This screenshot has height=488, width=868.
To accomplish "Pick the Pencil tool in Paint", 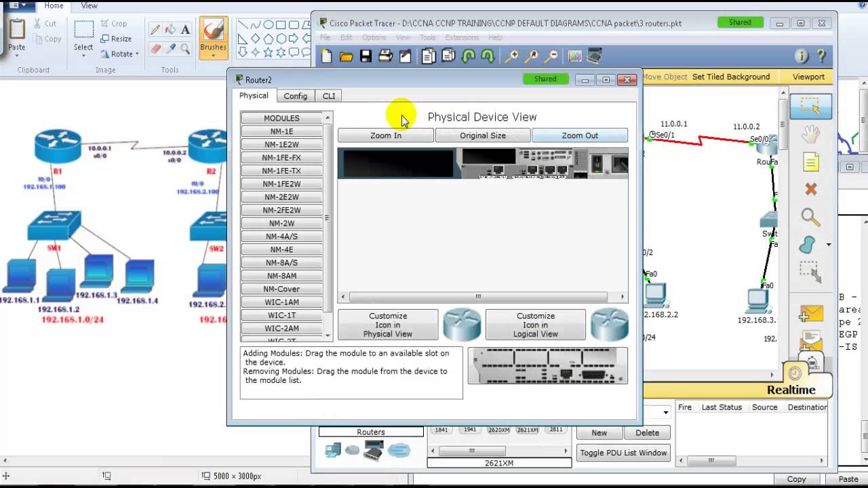I will [155, 29].
